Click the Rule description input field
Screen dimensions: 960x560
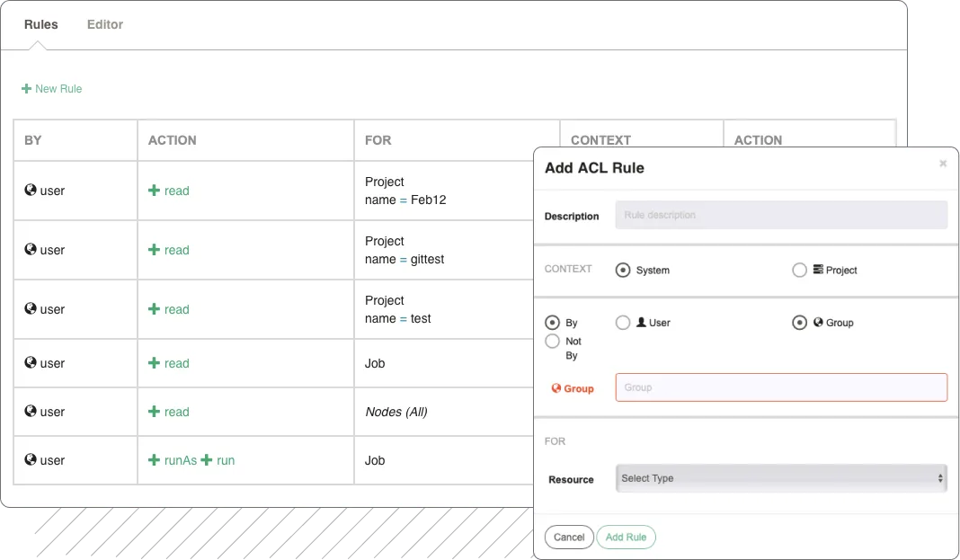(781, 215)
